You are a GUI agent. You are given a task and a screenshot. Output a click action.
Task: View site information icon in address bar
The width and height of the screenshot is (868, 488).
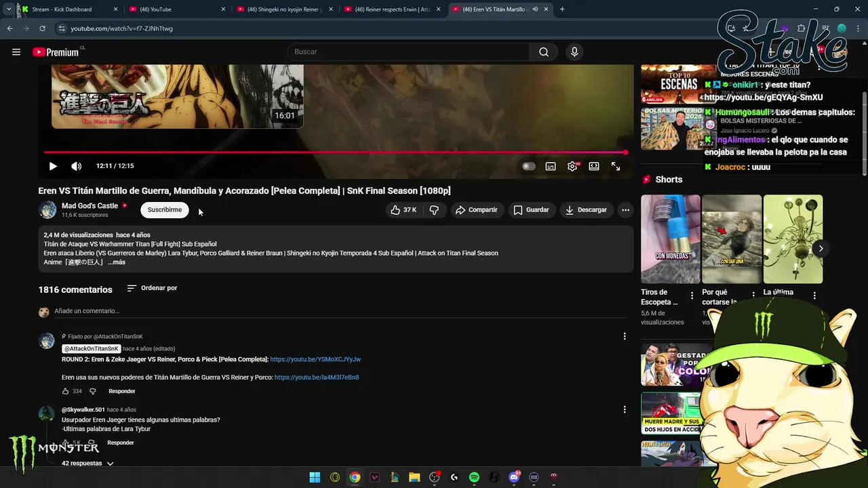(62, 28)
